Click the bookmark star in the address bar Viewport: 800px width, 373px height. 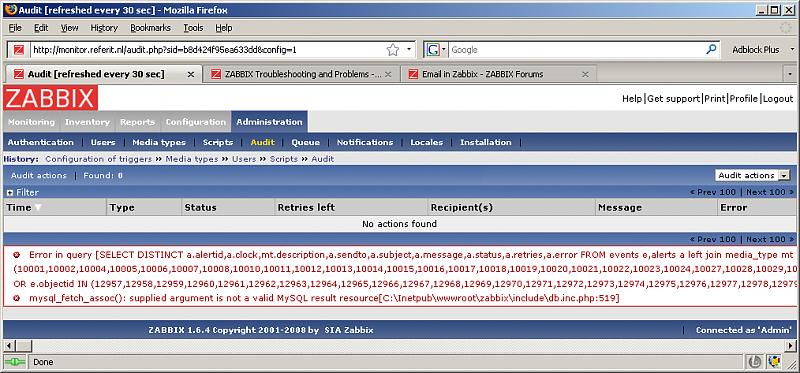point(392,49)
